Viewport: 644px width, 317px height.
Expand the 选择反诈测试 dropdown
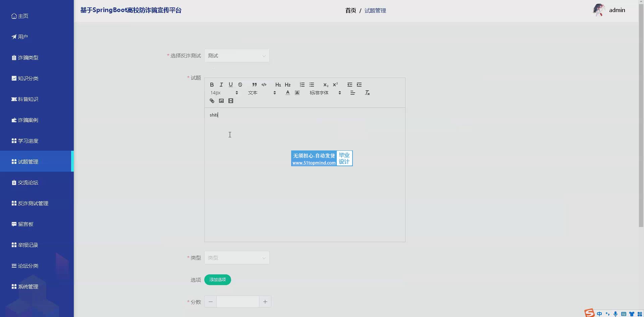point(236,56)
